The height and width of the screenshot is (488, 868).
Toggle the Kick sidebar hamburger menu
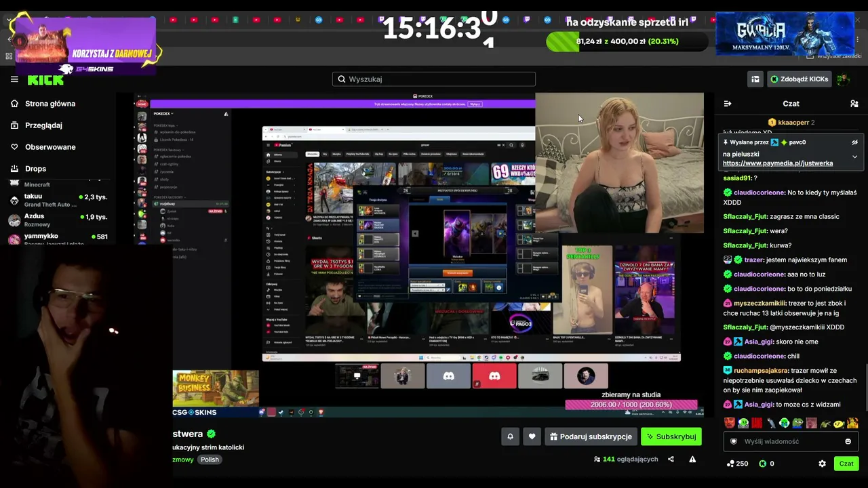pyautogui.click(x=14, y=79)
